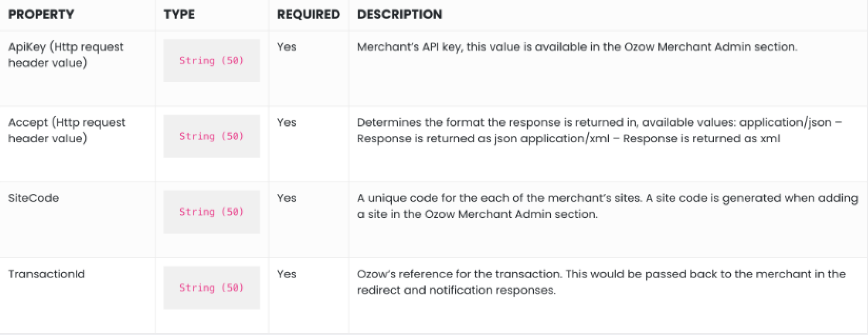Screen dimensions: 868x335
Task: Click the TYPE column header
Action: click(x=179, y=15)
